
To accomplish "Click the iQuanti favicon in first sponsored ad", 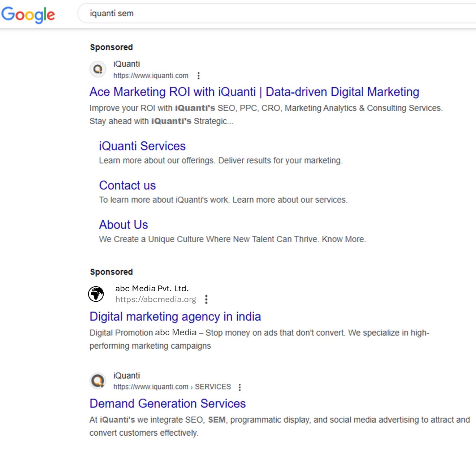I will (x=98, y=69).
